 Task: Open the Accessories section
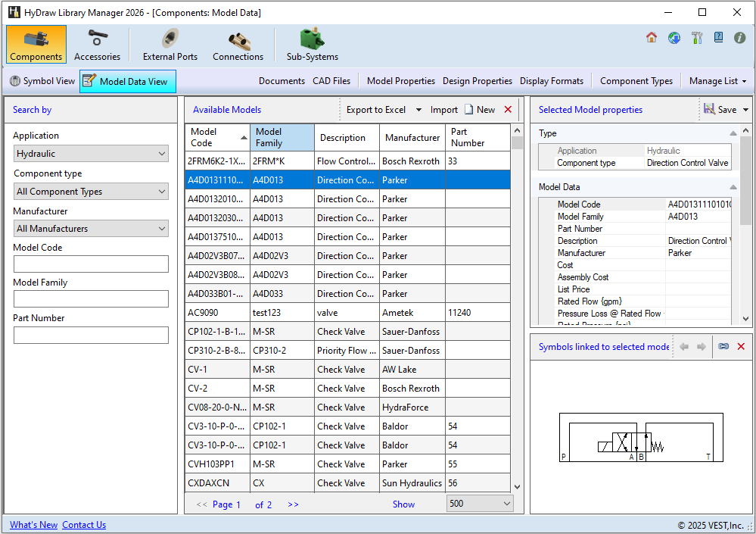click(97, 45)
